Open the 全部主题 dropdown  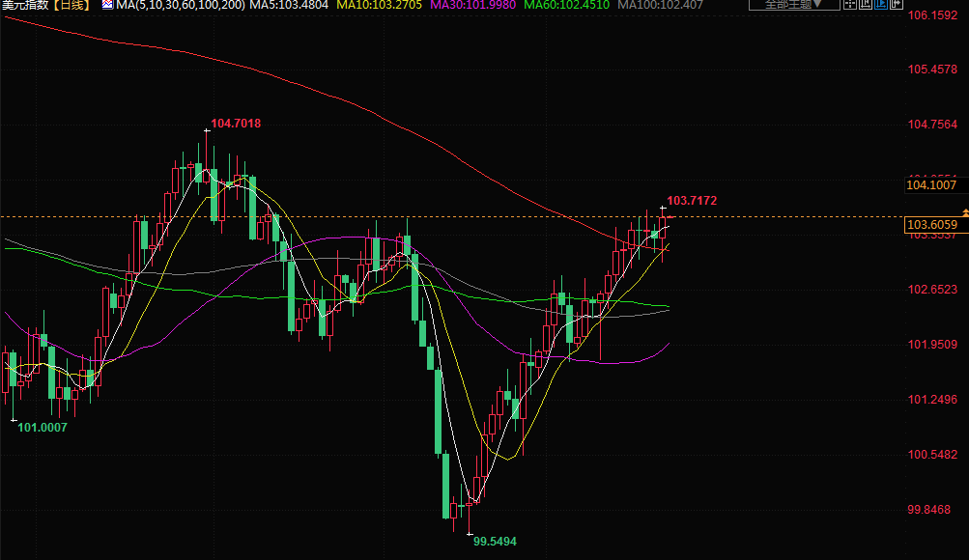[x=794, y=4]
